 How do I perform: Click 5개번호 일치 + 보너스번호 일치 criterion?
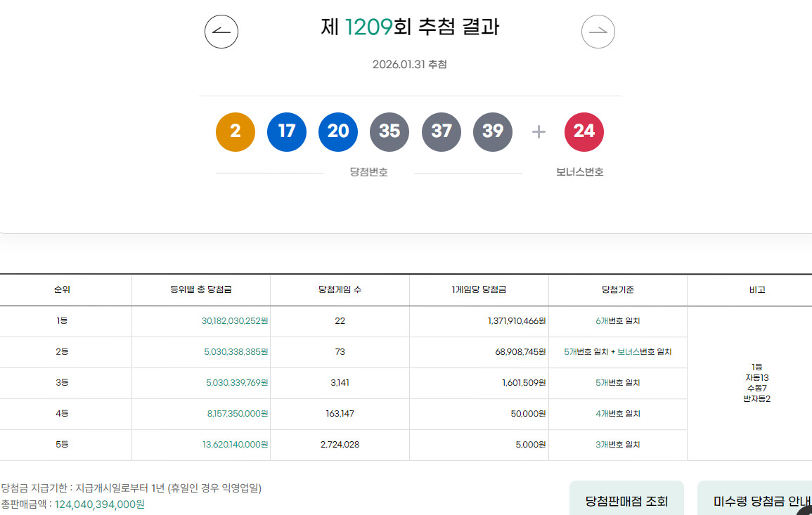coord(618,352)
